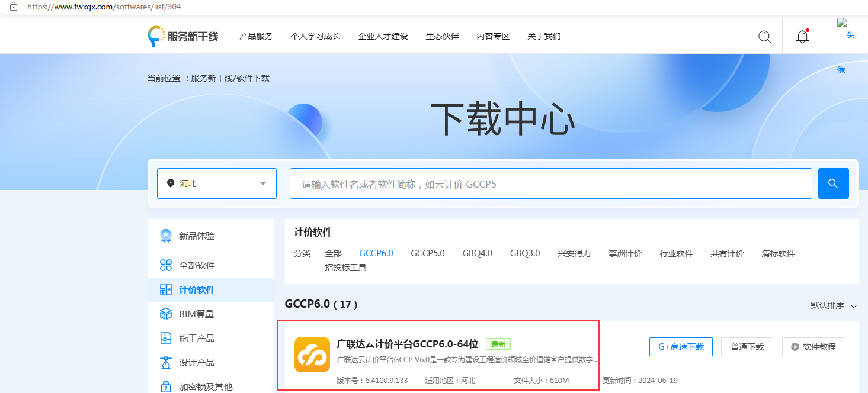Image resolution: width=868 pixels, height=393 pixels.
Task: Expand the 默认排序 sort dropdown
Action: (x=834, y=306)
